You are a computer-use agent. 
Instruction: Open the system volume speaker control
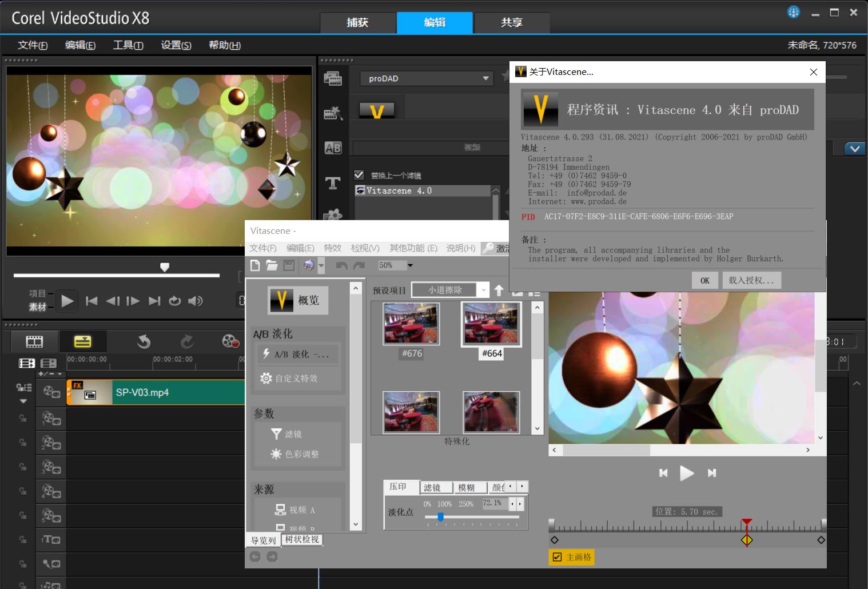pos(196,301)
